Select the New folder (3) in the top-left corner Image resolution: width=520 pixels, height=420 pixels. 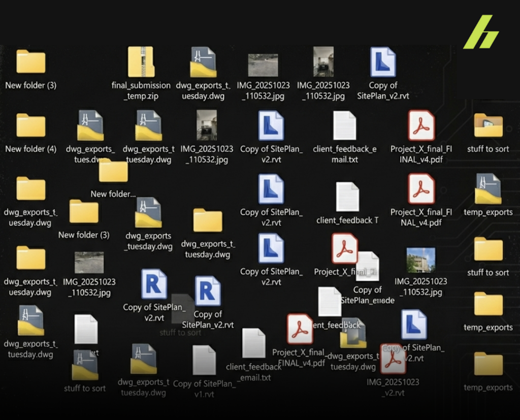[30, 62]
